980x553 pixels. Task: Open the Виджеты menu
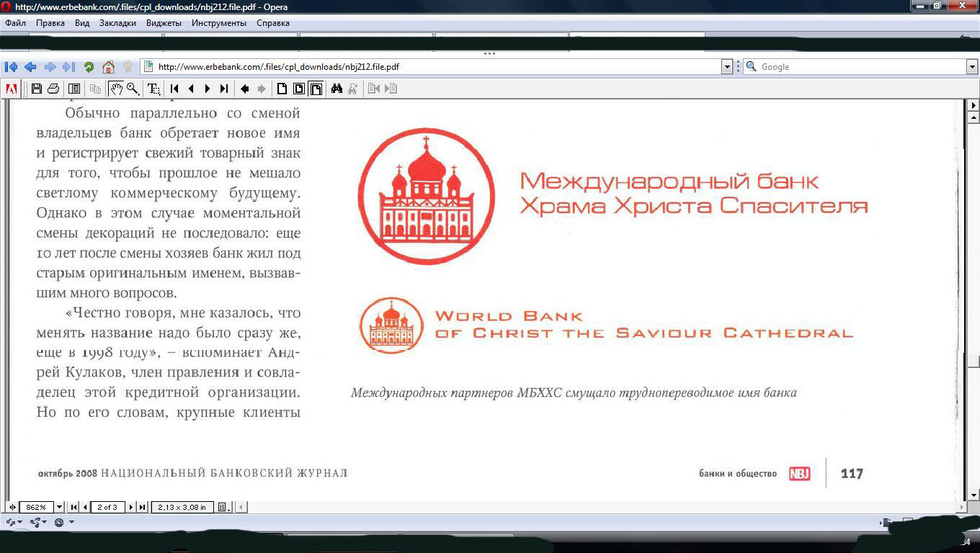164,23
